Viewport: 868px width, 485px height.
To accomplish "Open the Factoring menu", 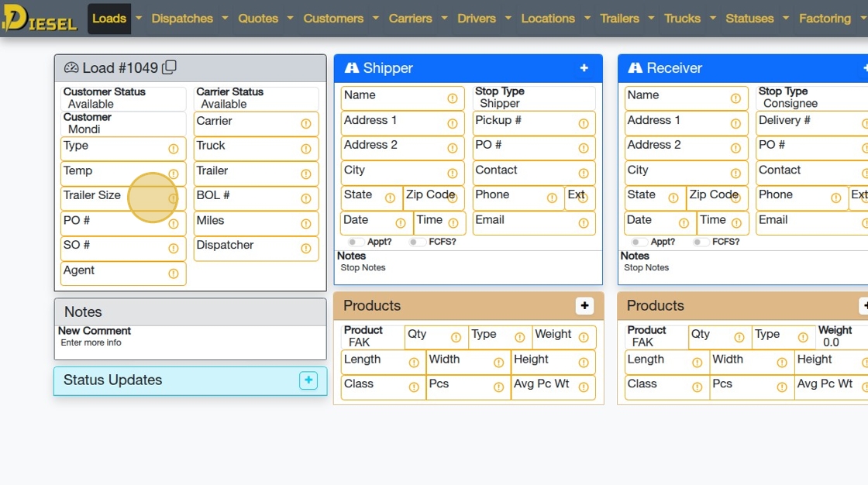I will click(825, 19).
